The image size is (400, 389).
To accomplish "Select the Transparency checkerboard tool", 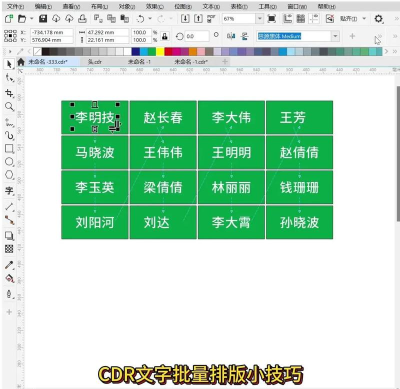I will [9, 249].
